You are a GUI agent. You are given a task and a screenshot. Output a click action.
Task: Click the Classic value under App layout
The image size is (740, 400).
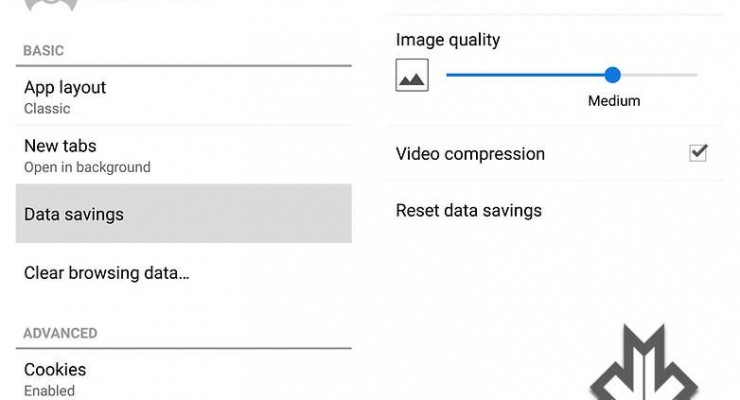[x=47, y=108]
